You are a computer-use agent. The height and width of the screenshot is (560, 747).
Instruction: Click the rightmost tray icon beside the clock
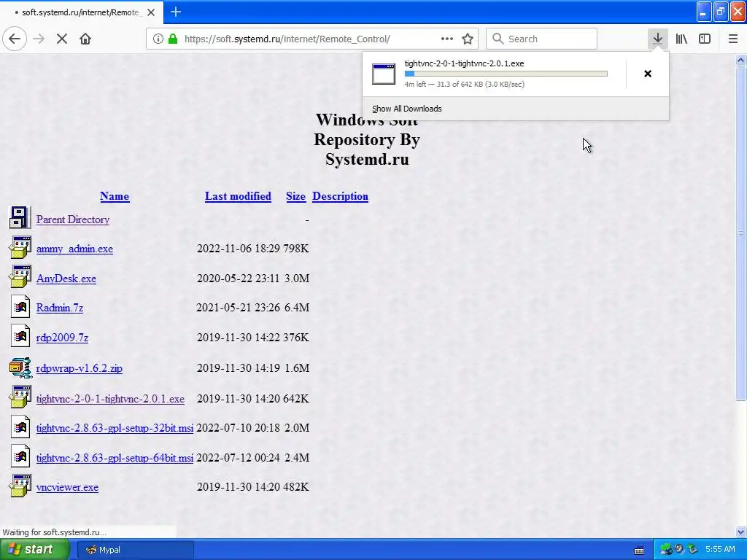coord(693,550)
